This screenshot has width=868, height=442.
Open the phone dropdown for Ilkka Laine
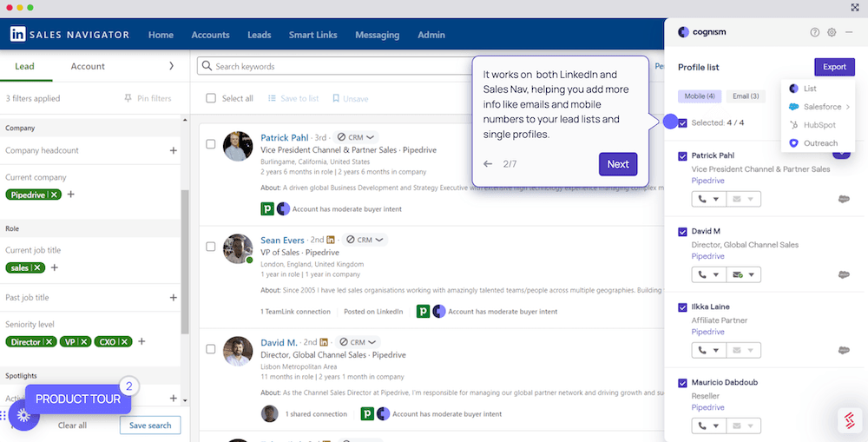(708, 350)
